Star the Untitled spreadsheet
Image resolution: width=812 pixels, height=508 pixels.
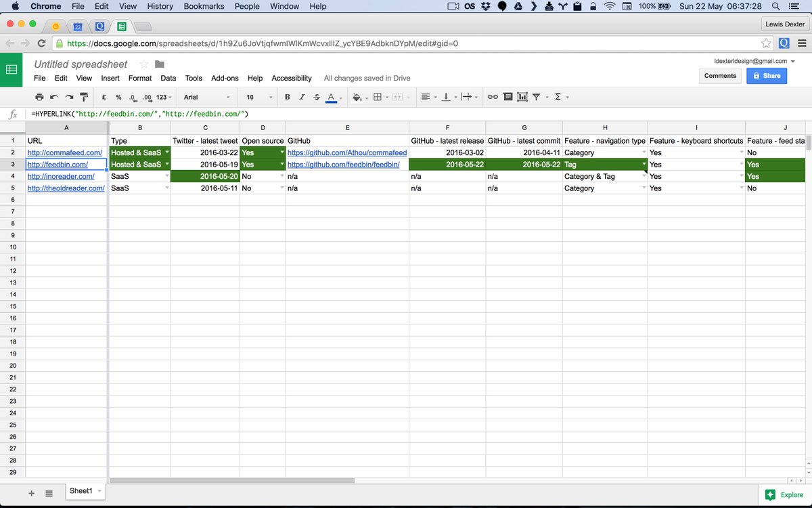point(143,64)
